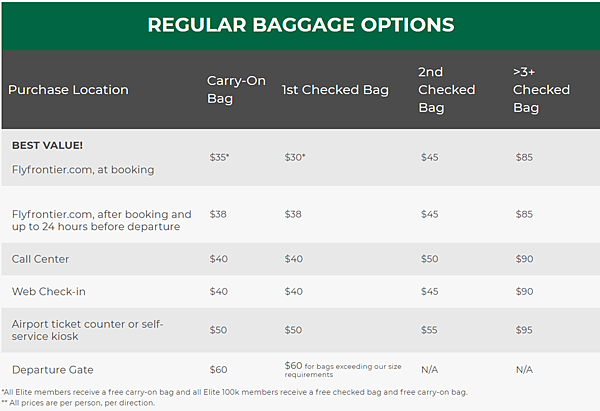This screenshot has height=411, width=600.
Task: Select the Flyfrontier.com, at booking row label
Action: click(x=83, y=170)
